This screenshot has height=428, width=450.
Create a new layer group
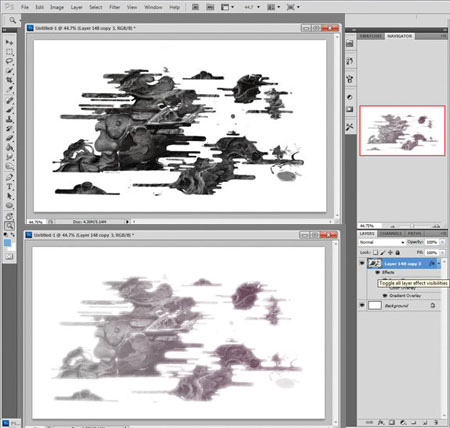[414, 422]
